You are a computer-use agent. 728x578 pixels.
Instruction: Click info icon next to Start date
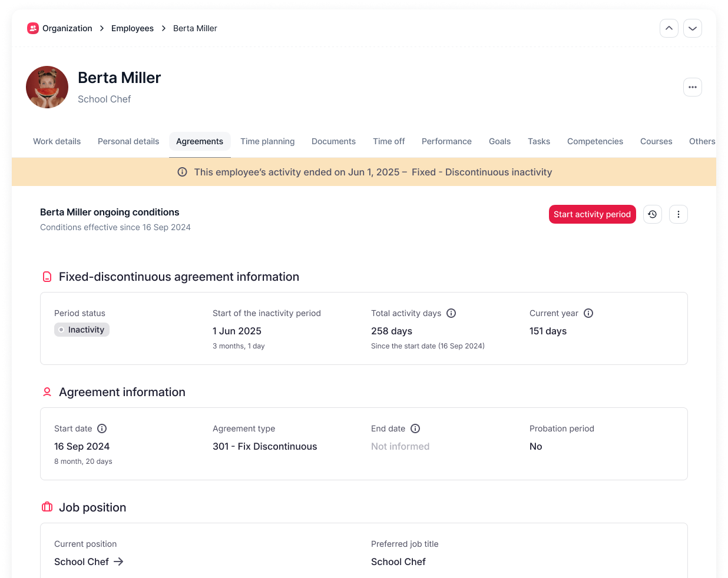point(102,428)
